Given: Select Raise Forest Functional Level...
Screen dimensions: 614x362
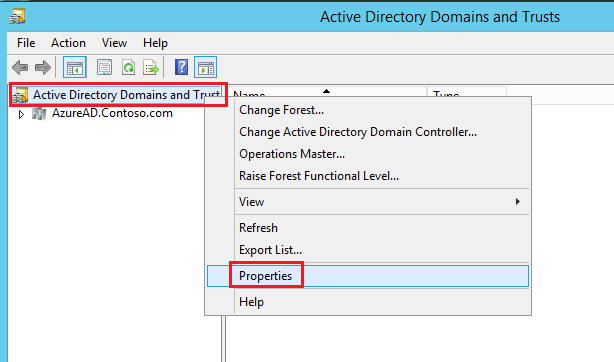Looking at the screenshot, I should pyautogui.click(x=368, y=176).
